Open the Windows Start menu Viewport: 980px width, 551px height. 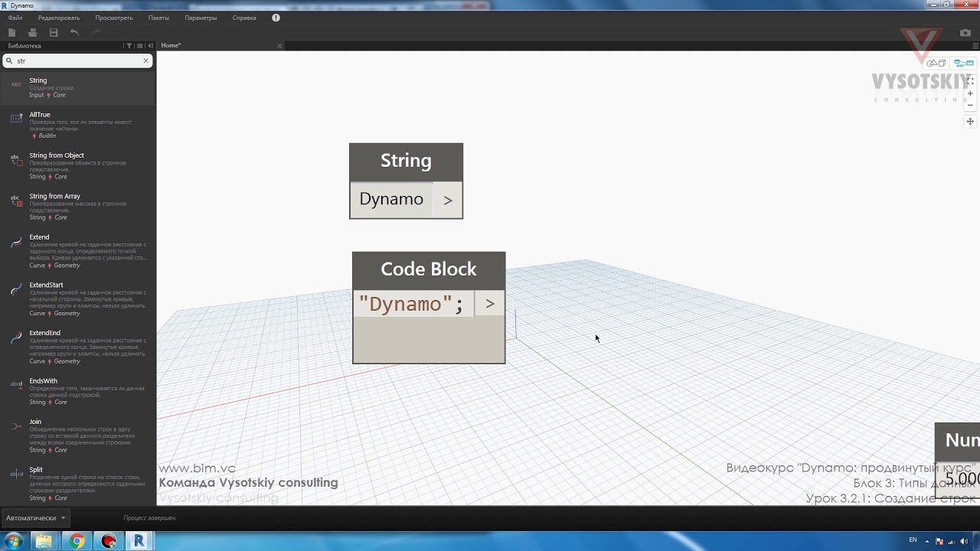pos(14,541)
